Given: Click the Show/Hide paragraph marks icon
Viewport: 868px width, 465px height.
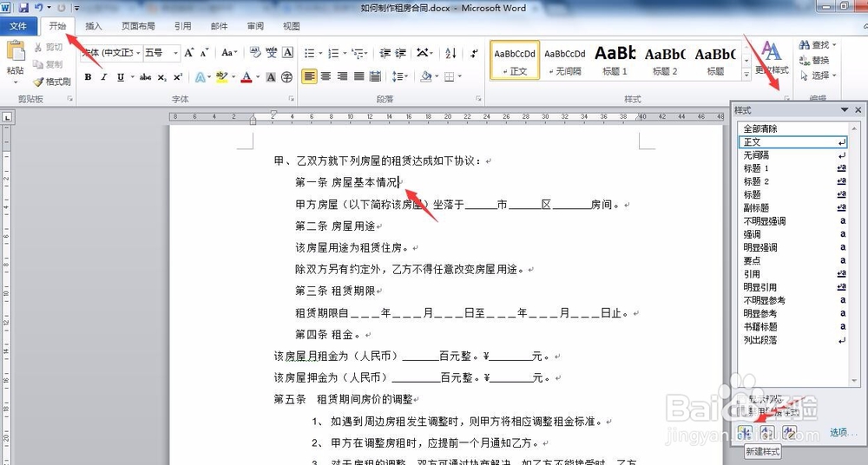Looking at the screenshot, I should click(x=475, y=53).
